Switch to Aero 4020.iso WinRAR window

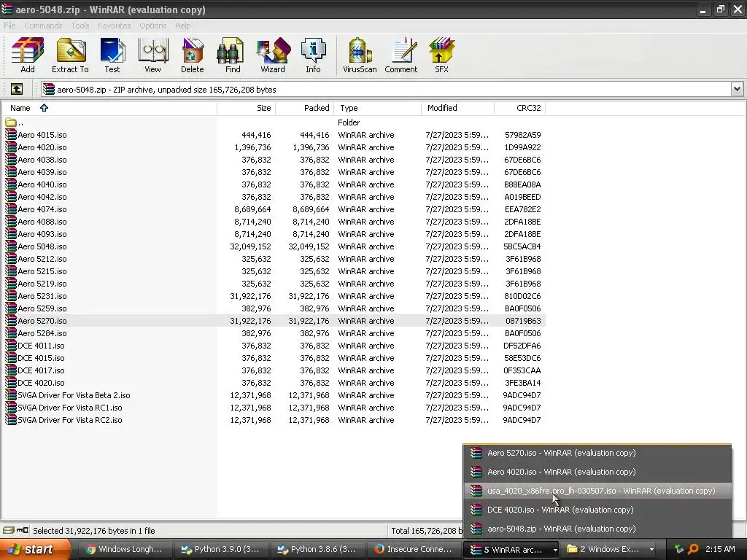tap(597, 472)
